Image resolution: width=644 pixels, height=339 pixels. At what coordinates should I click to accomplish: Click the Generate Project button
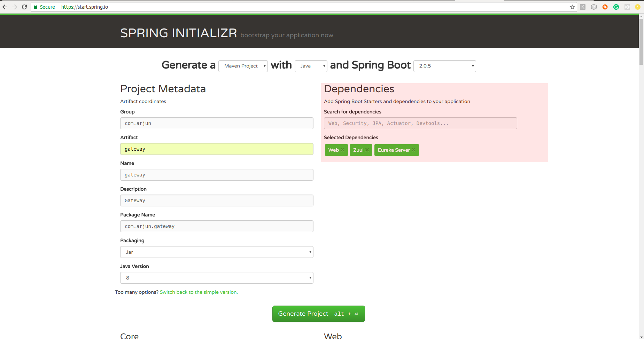[x=318, y=314]
